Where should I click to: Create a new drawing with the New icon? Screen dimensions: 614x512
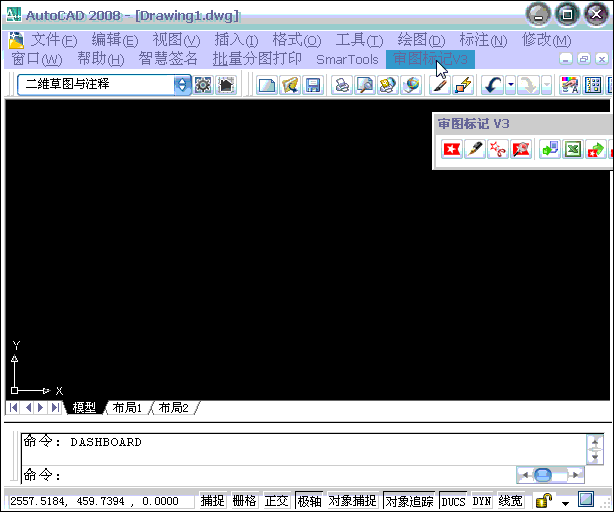[267, 85]
